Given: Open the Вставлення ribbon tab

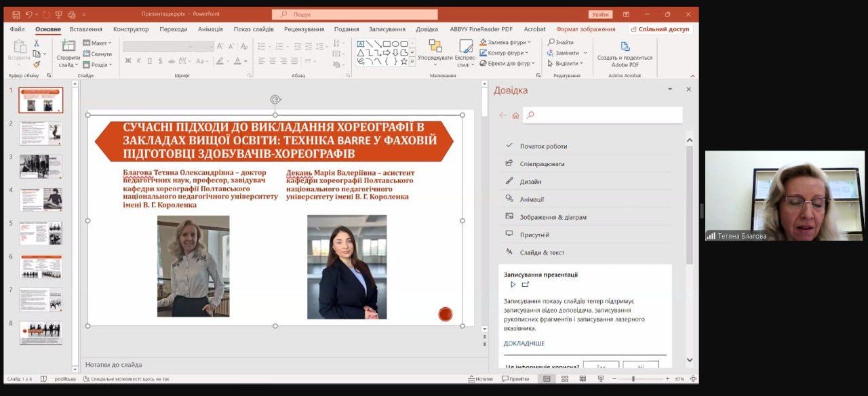Looking at the screenshot, I should point(85,29).
